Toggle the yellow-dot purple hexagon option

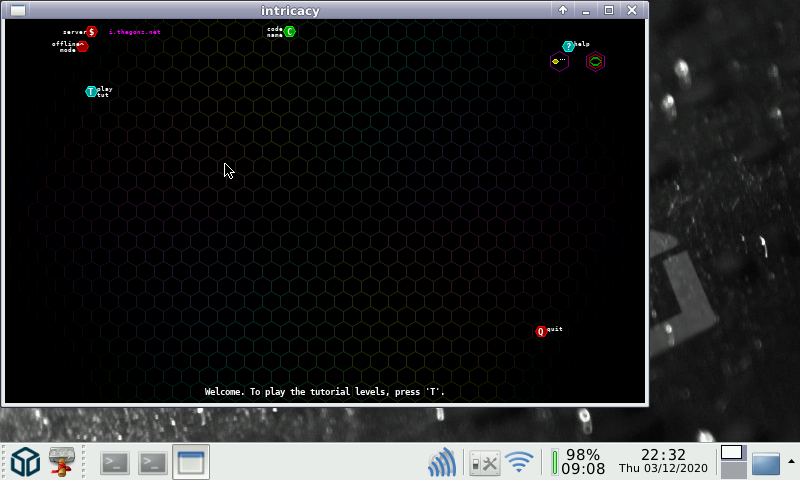559,61
